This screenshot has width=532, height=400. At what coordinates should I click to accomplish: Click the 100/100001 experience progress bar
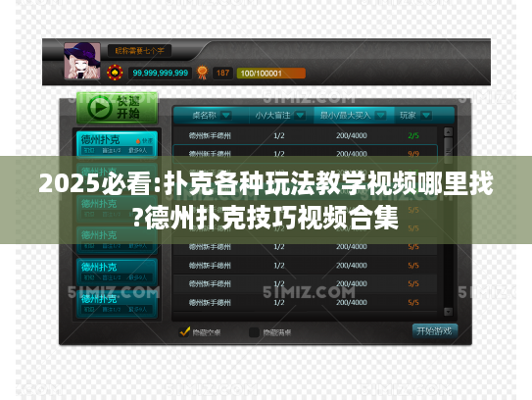(x=270, y=74)
